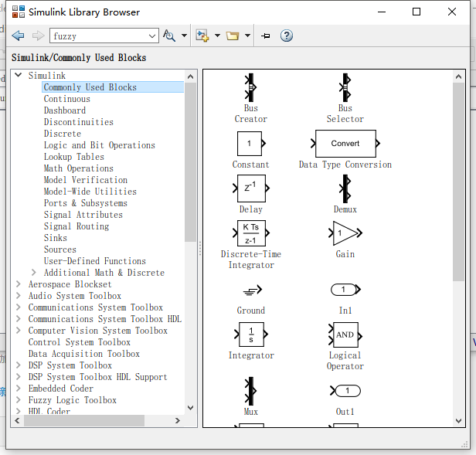Open the Lookup Tables library
476x455 pixels.
(73, 157)
